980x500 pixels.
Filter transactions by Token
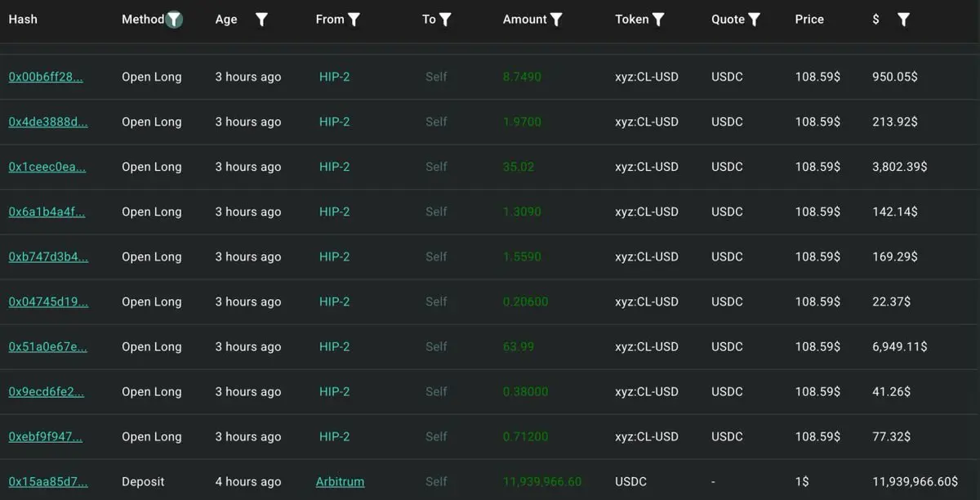658,20
